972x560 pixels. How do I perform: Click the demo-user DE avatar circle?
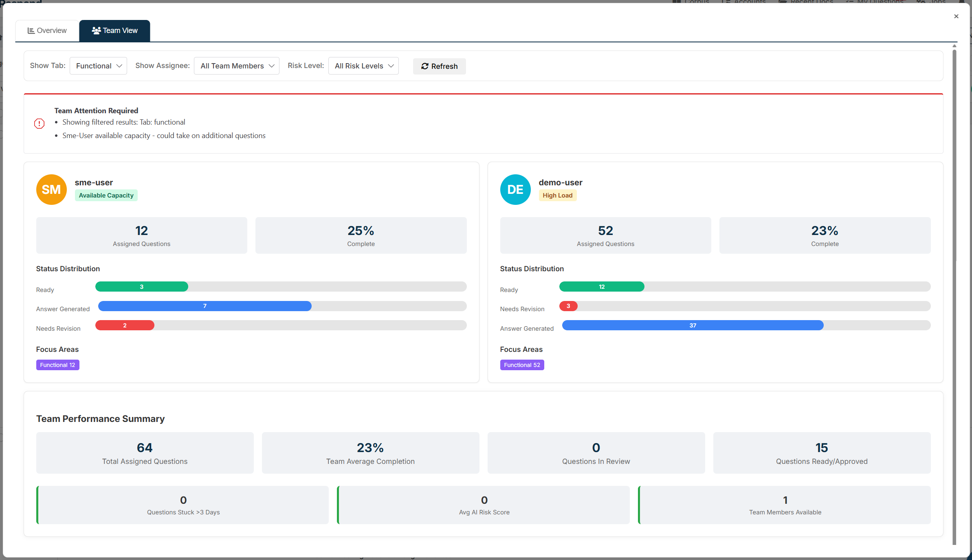tap(515, 190)
